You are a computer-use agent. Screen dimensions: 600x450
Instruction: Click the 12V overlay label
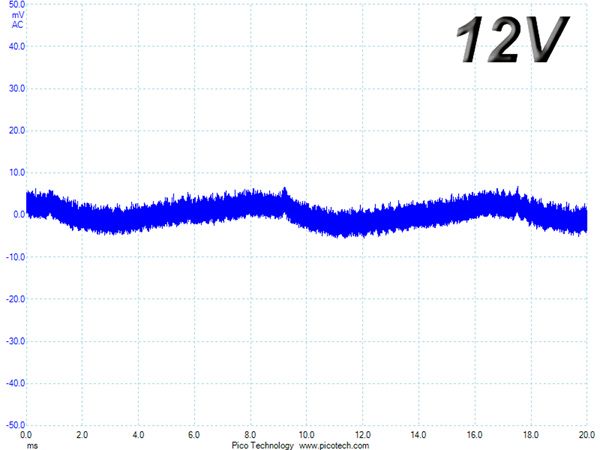coord(513,39)
